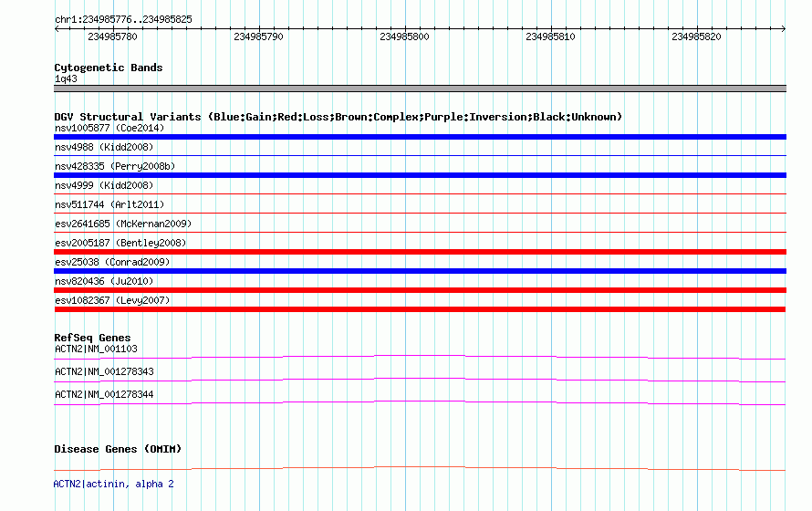
Task: Click the thin red line under esv2641685
Action: 420,232
